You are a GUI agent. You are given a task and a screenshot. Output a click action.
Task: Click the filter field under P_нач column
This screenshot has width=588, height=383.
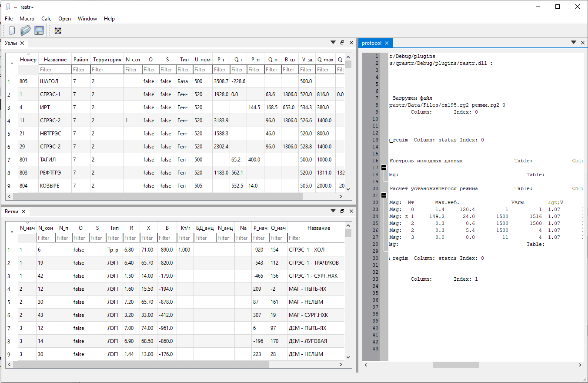260,238
